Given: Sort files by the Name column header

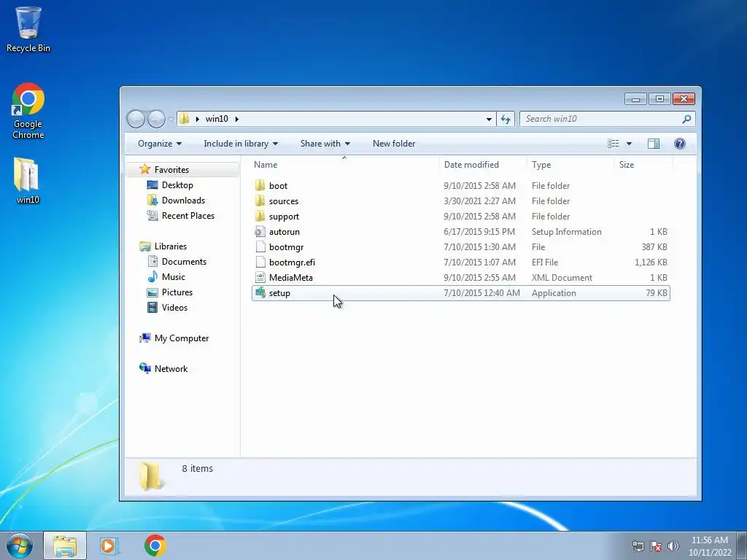Looking at the screenshot, I should point(266,165).
